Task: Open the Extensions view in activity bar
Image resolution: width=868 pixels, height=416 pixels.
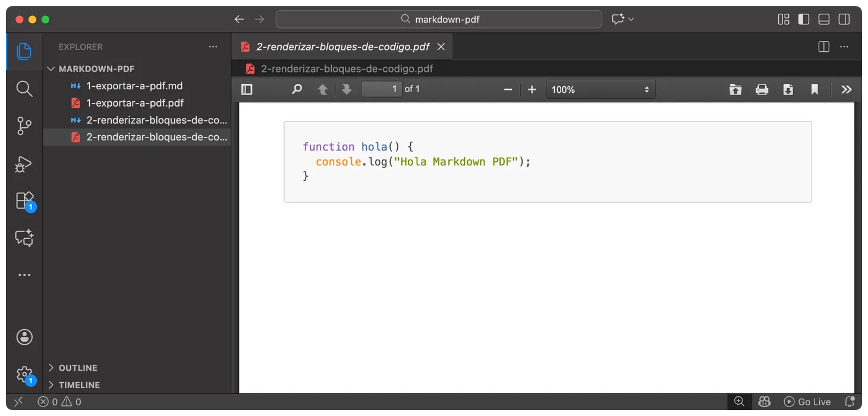Action: [24, 201]
